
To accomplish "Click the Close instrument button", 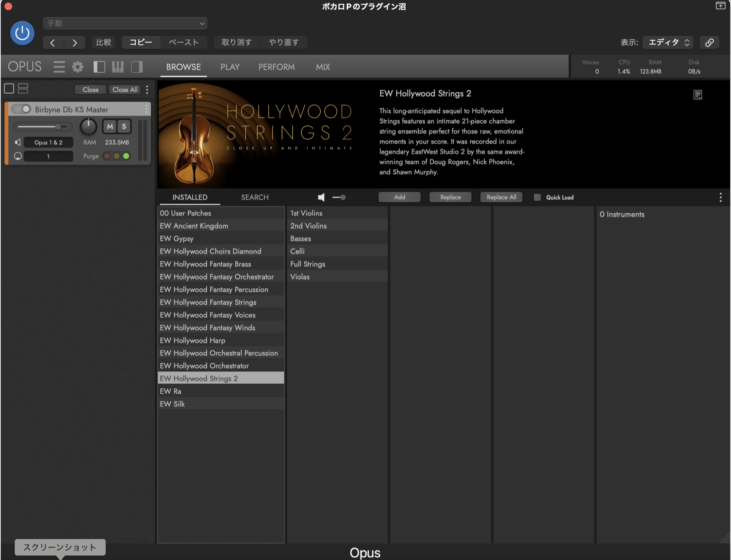I will (90, 90).
